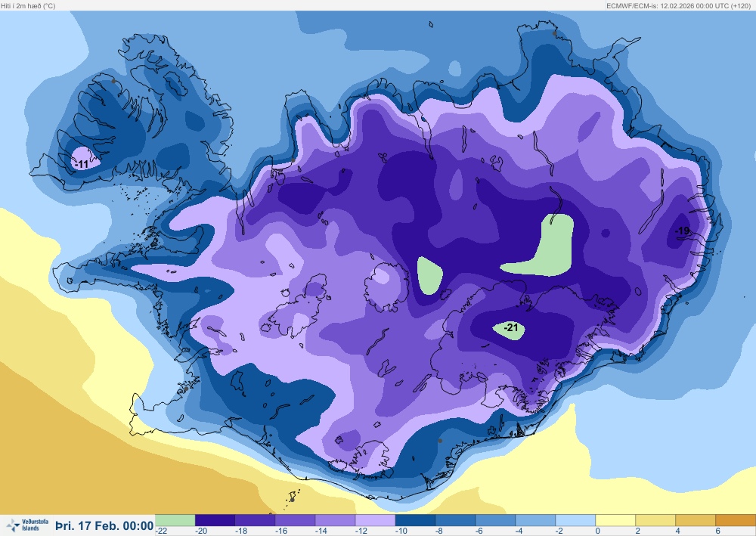Select the dark blue -10 legend swatch
Screen dimensions: 756x536
415,520
